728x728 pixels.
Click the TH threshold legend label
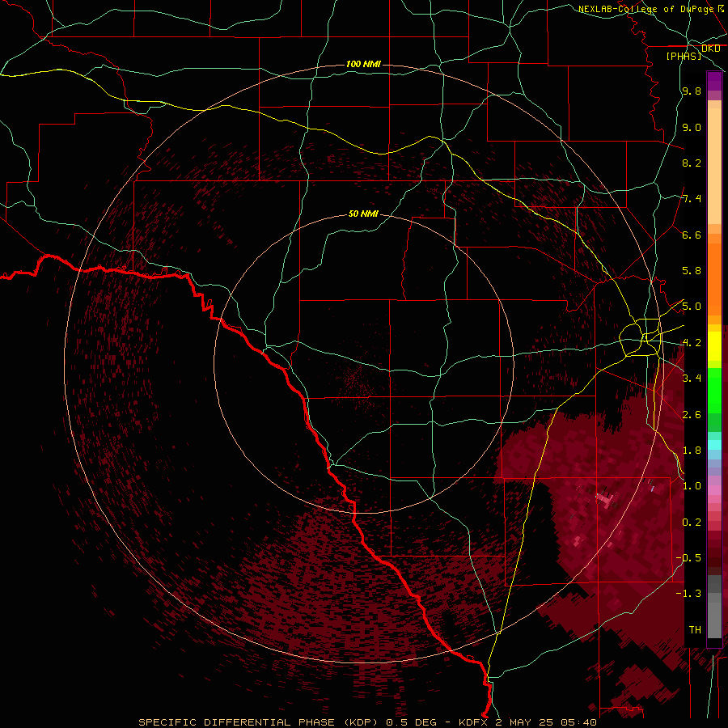[695, 630]
